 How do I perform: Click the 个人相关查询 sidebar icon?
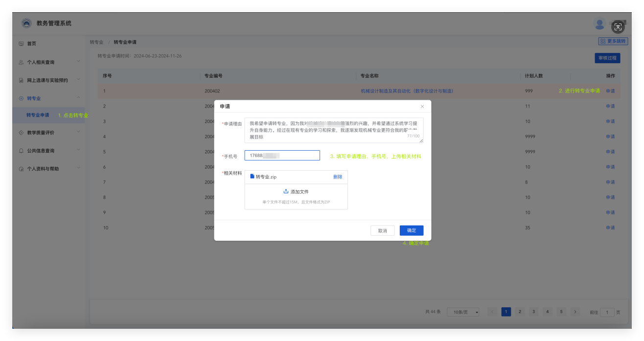(21, 62)
